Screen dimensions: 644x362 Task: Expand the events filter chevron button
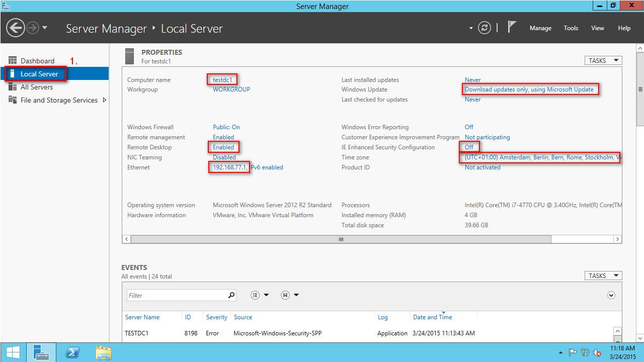click(611, 295)
